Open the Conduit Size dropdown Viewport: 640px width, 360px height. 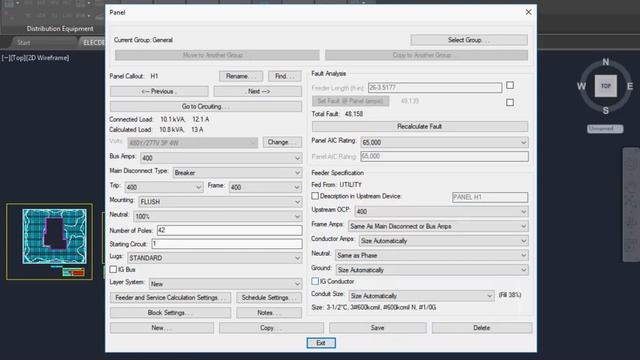pos(422,296)
